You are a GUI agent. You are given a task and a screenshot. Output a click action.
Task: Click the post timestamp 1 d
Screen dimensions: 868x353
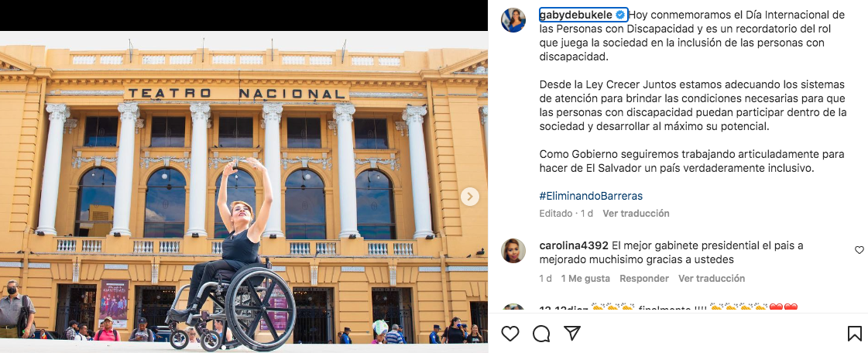click(x=587, y=213)
